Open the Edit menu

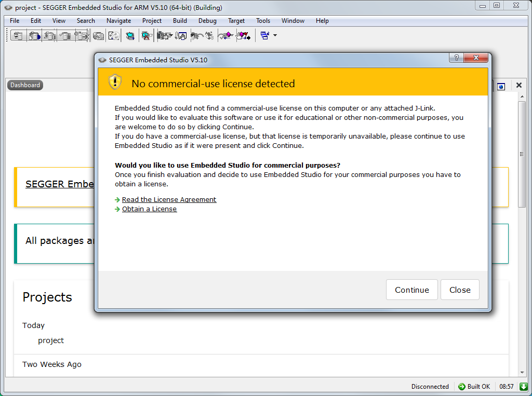(36, 21)
